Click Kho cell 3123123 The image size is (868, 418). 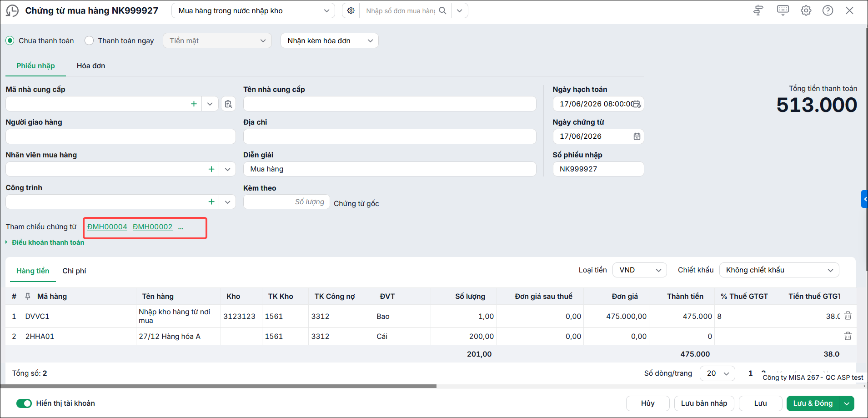tap(241, 316)
